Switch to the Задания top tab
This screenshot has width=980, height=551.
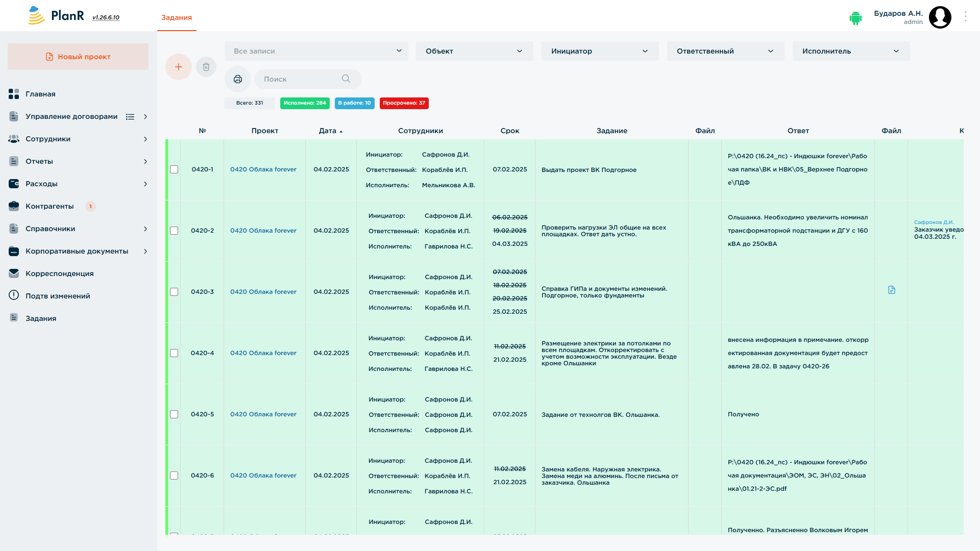click(177, 17)
